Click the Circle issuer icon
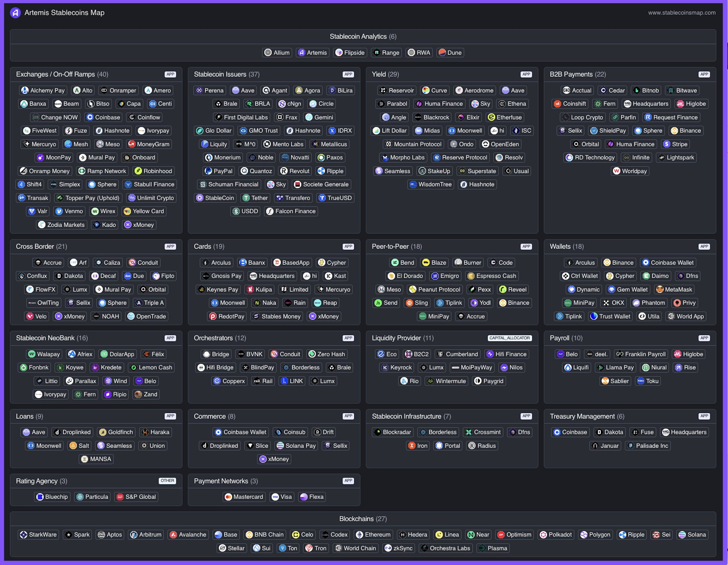 (313, 104)
